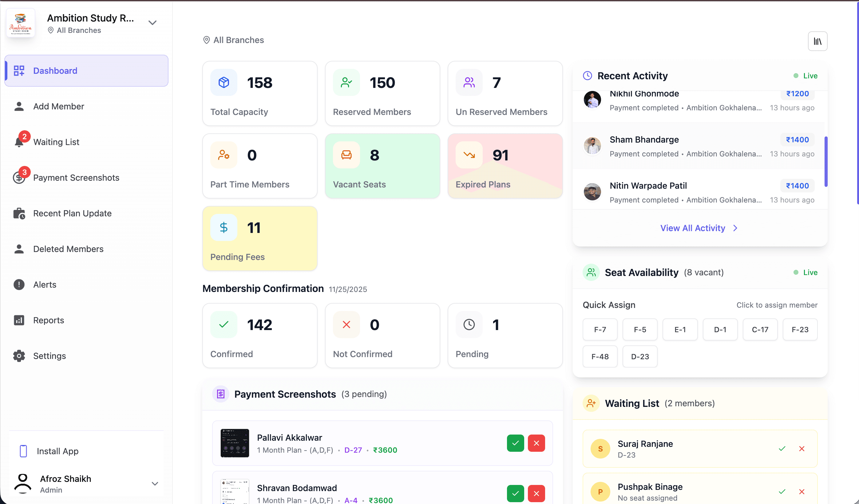This screenshot has height=504, width=859.
Task: Click View All Activity link
Action: 699,228
